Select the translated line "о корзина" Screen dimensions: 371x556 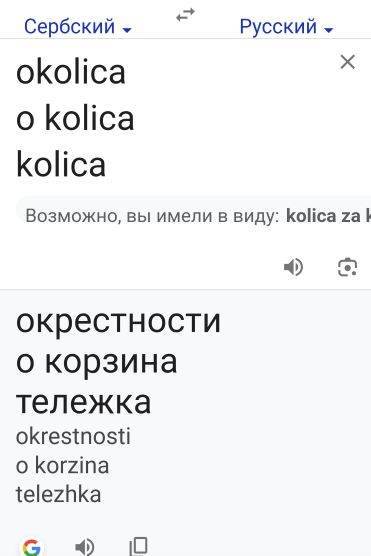pyautogui.click(x=96, y=362)
